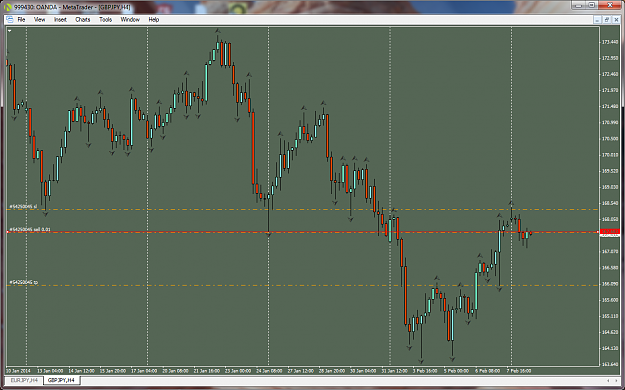
Task: Click the 163.640 price axis label
Action: [610, 364]
